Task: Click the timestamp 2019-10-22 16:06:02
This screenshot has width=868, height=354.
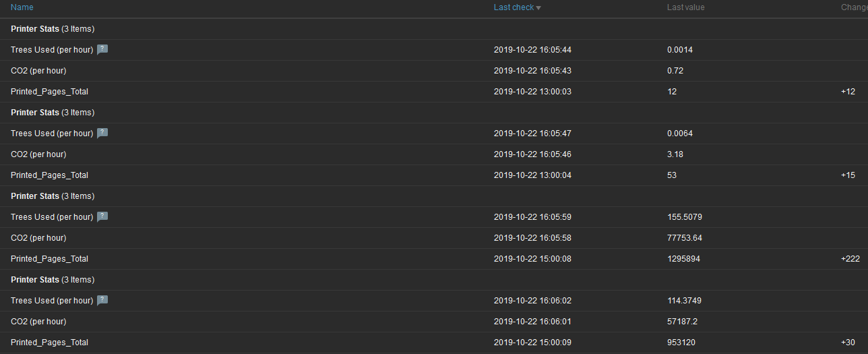Action: coord(532,301)
